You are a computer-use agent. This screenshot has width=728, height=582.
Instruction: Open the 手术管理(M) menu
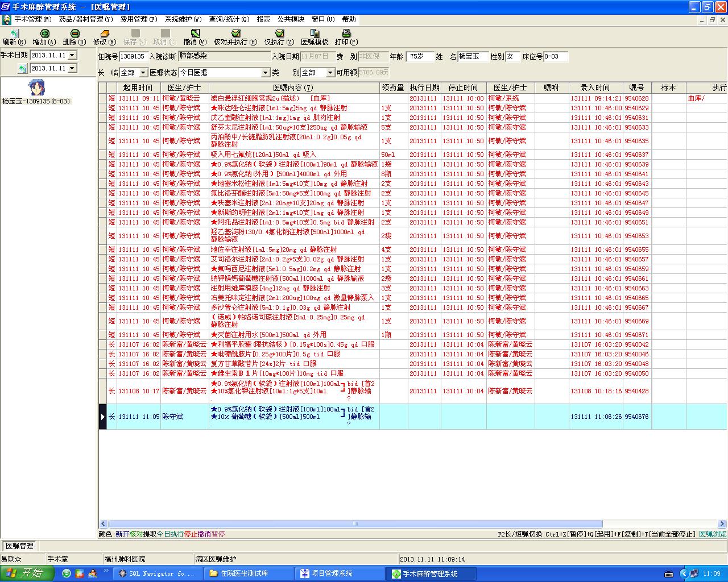(x=33, y=19)
